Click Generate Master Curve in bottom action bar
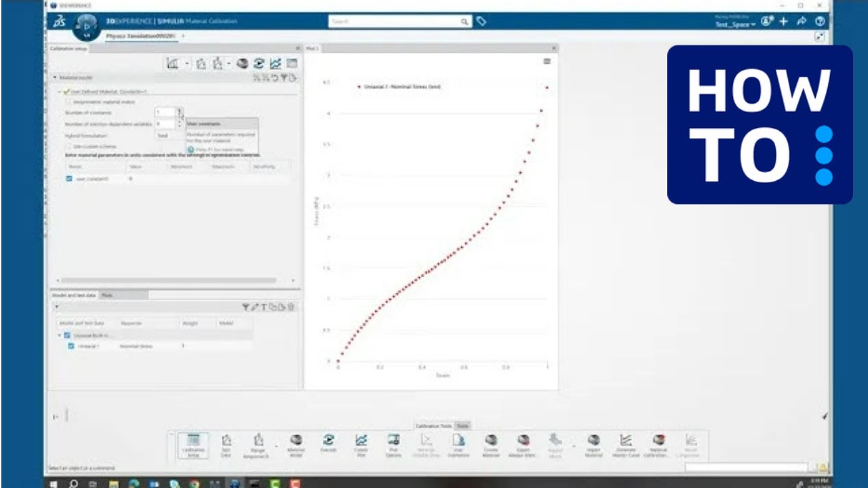This screenshot has height=488, width=868. 625,445
